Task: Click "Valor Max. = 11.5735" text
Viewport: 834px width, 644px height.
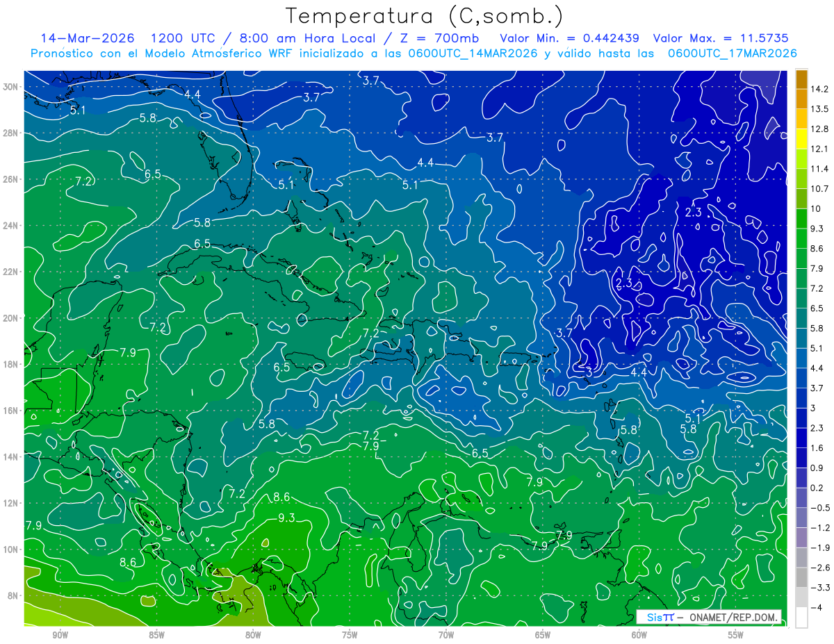Action: (x=721, y=38)
